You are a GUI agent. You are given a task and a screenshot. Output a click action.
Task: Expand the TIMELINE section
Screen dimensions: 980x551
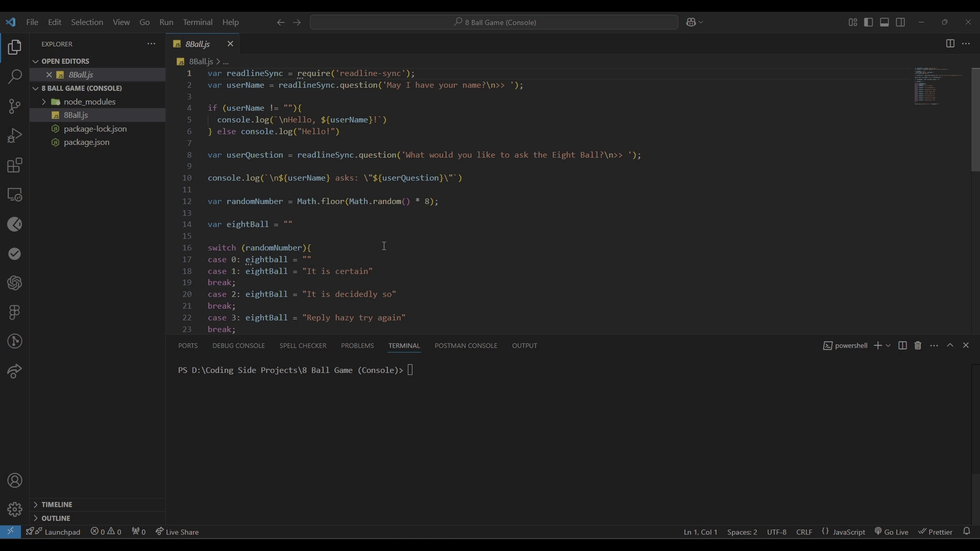(36, 505)
